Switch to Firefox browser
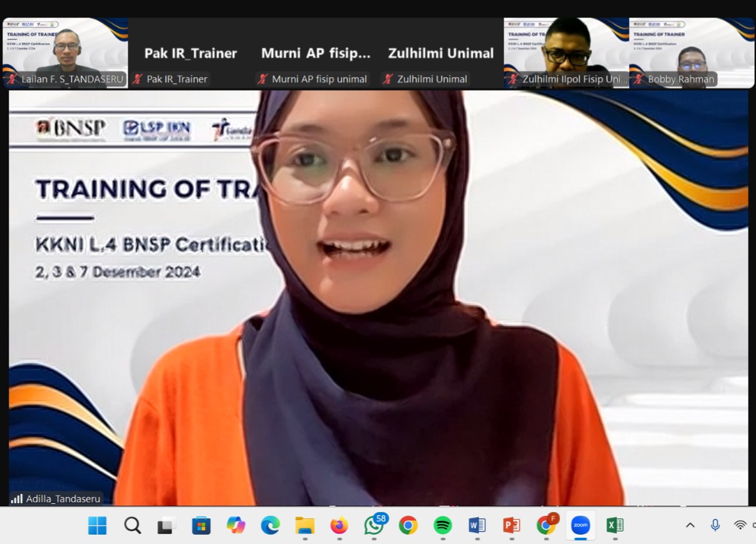The height and width of the screenshot is (544, 756). [x=339, y=525]
